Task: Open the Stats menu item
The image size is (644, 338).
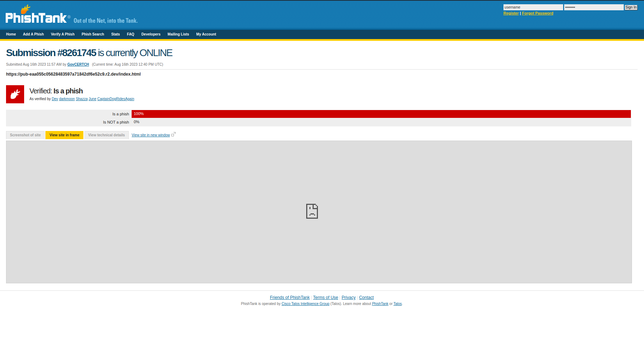Action: point(115,34)
